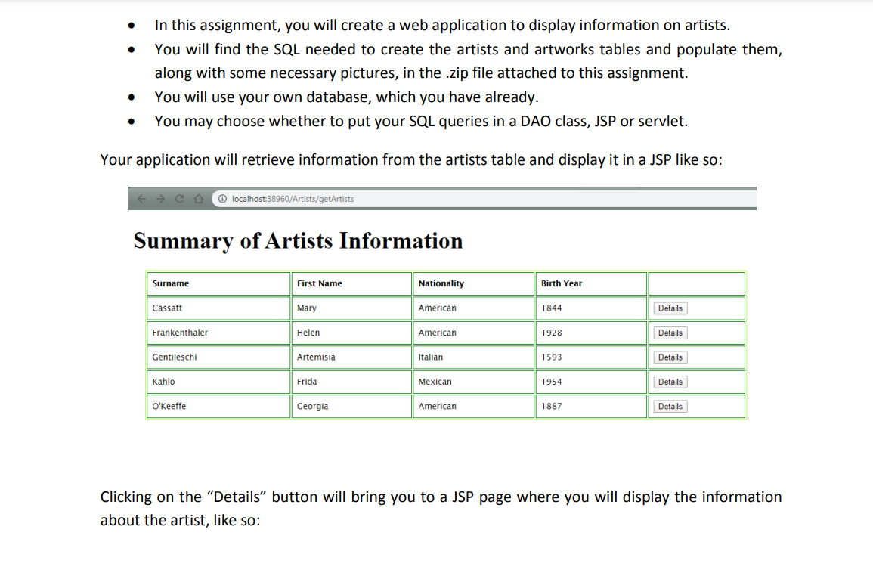Open the Details for Mary Cassatt
873x588 pixels.
[670, 308]
